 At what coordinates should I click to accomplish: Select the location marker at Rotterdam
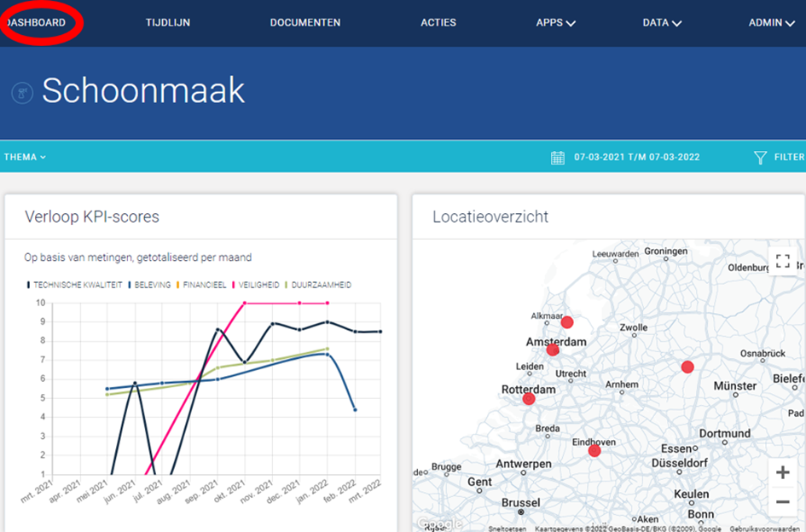[x=529, y=399]
